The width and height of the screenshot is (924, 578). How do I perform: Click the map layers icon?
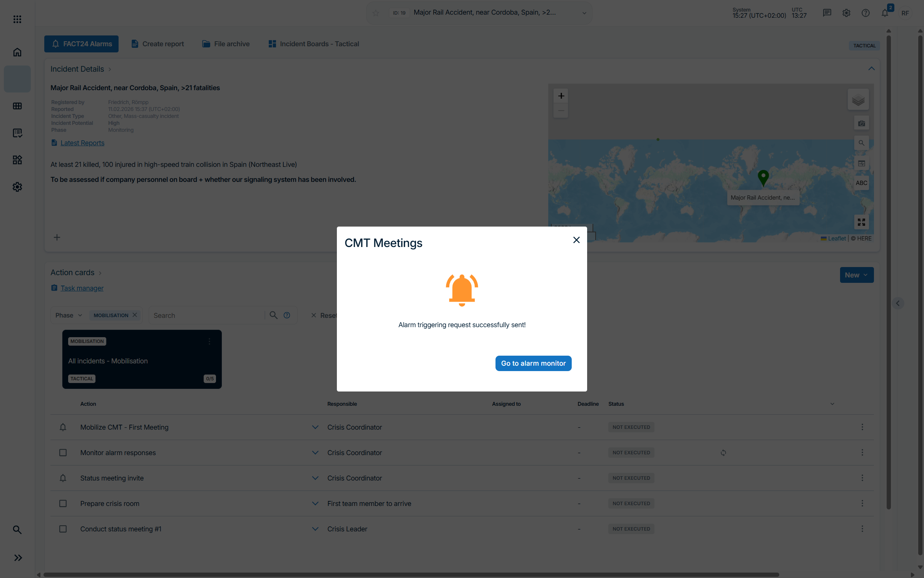coord(858,100)
